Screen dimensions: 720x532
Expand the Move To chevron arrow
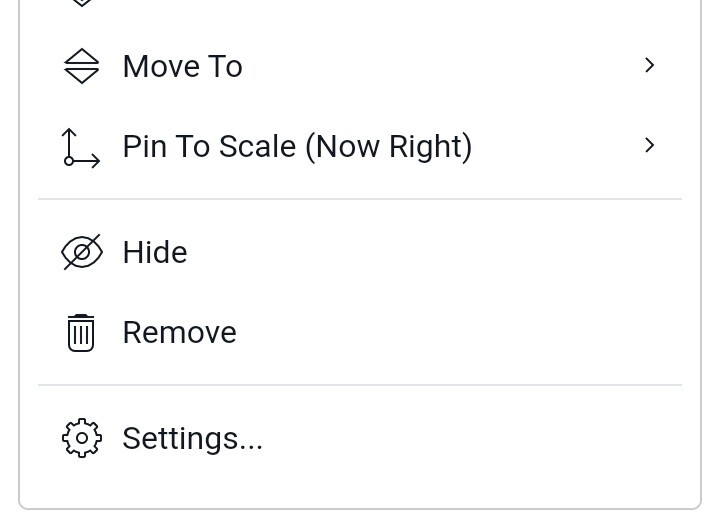click(650, 66)
